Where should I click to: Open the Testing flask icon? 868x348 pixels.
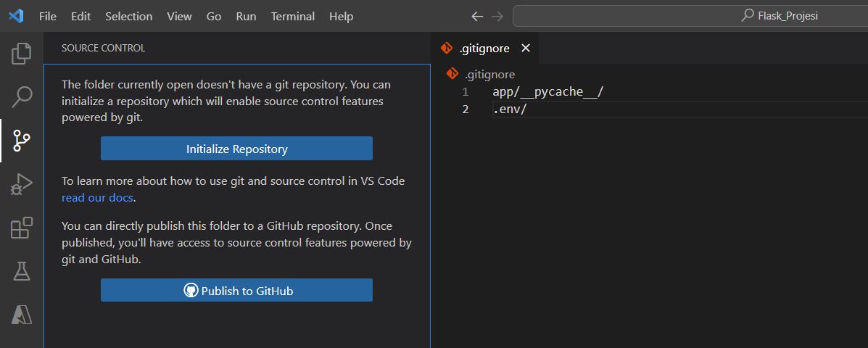point(22,271)
